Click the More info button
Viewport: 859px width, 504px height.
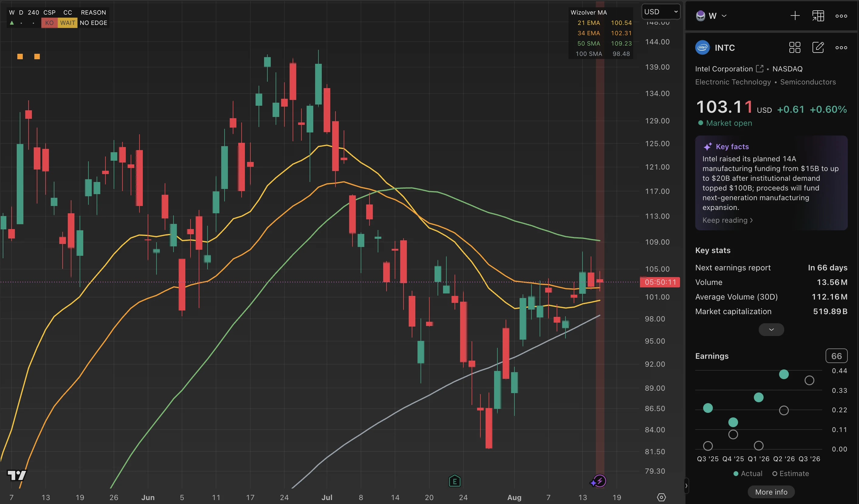(771, 492)
